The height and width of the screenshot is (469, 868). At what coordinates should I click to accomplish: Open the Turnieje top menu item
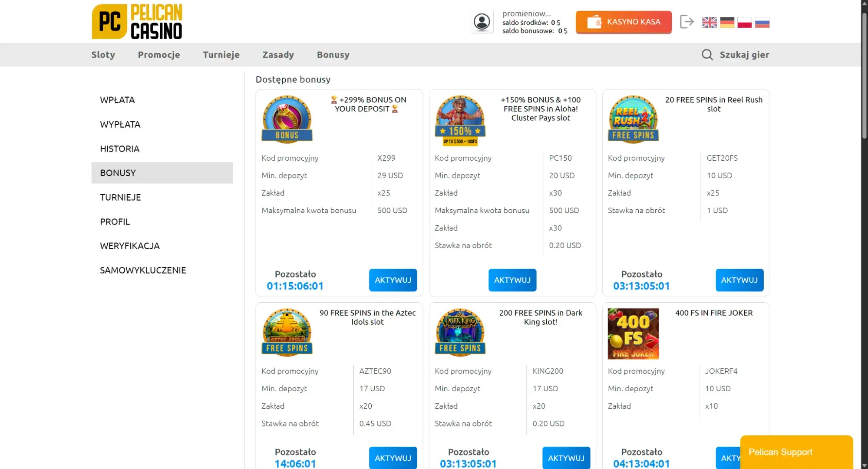(221, 55)
